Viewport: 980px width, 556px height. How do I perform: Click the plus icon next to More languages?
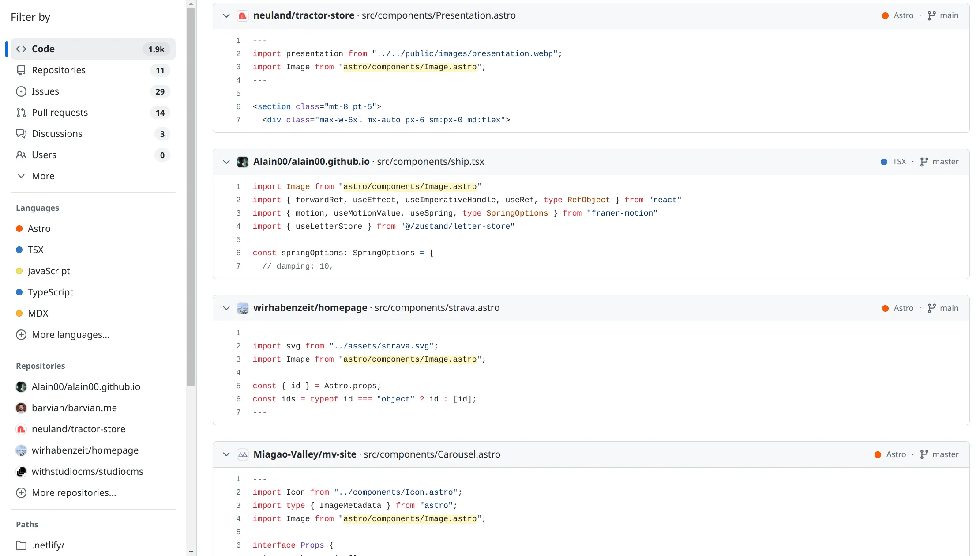(22, 335)
